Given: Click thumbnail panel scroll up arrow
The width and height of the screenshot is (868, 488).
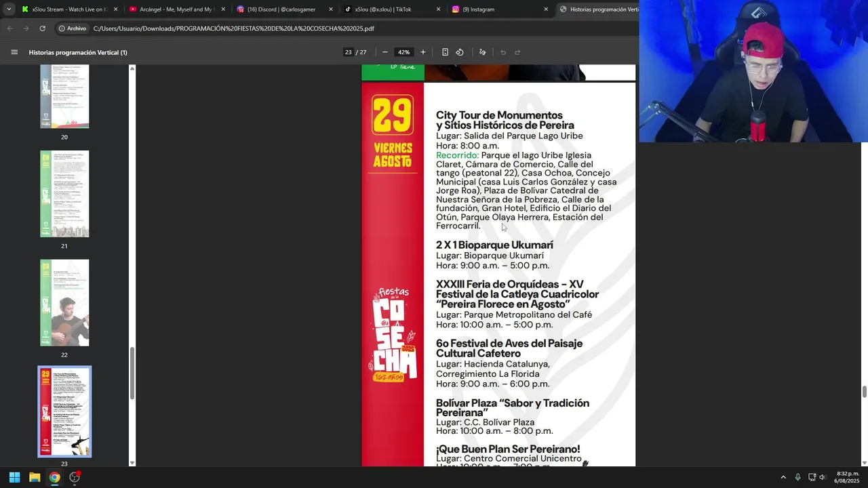Looking at the screenshot, I should pos(132,68).
